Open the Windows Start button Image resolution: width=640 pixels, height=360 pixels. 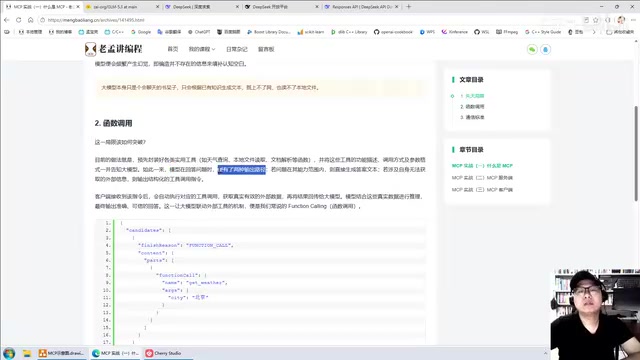tap(9, 353)
